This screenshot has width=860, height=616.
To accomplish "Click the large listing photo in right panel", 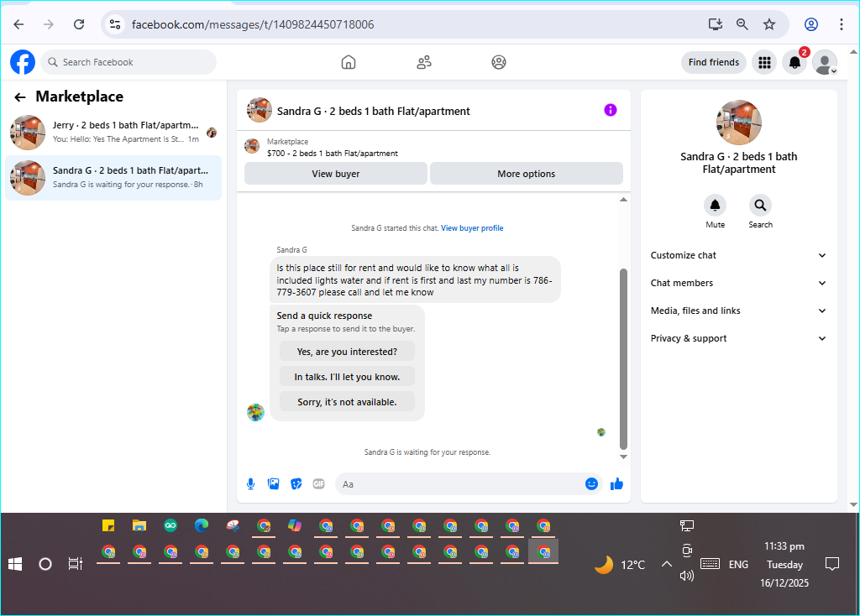I will pos(739,123).
